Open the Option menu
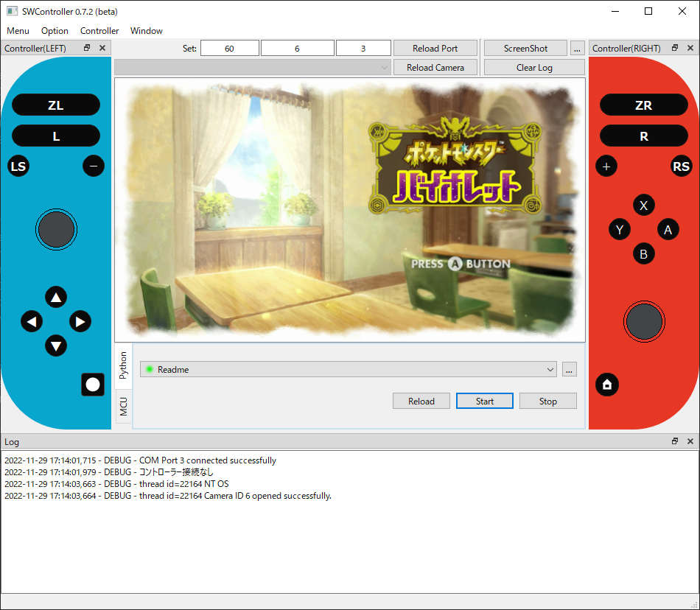 tap(55, 31)
